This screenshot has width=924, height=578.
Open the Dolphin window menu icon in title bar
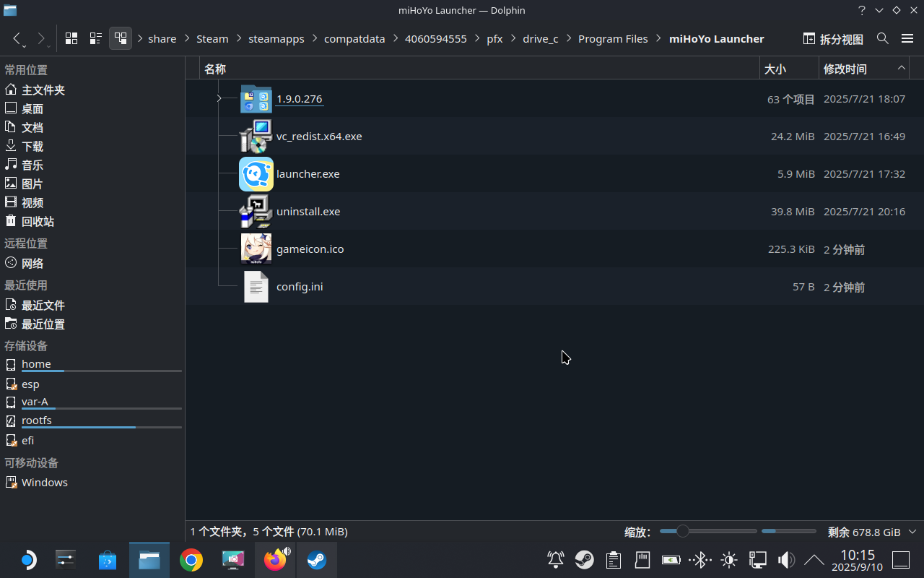coord(9,10)
